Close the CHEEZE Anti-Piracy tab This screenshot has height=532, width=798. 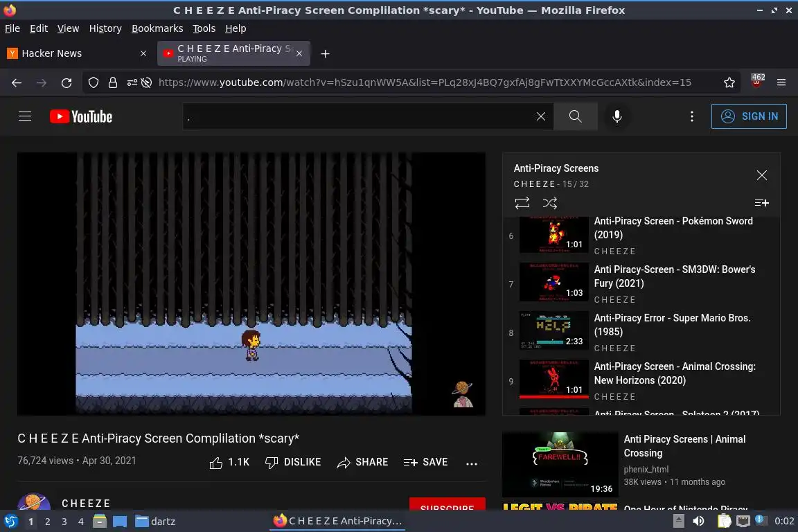(x=299, y=53)
